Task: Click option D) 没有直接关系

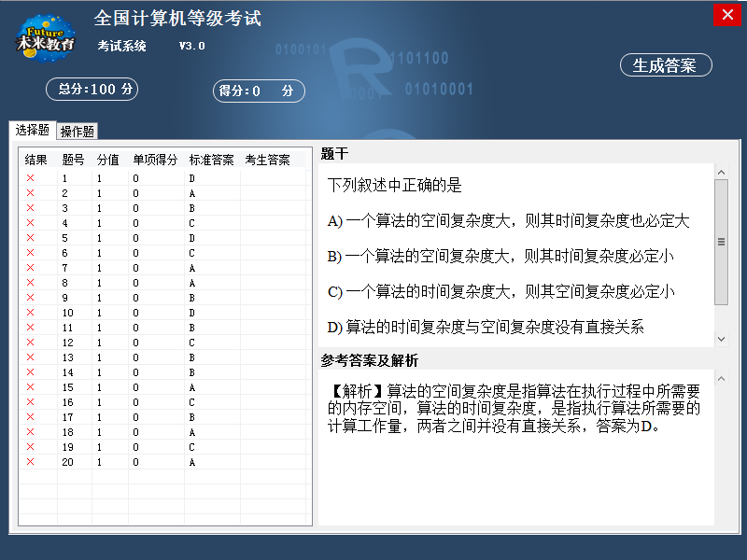Action: point(486,327)
